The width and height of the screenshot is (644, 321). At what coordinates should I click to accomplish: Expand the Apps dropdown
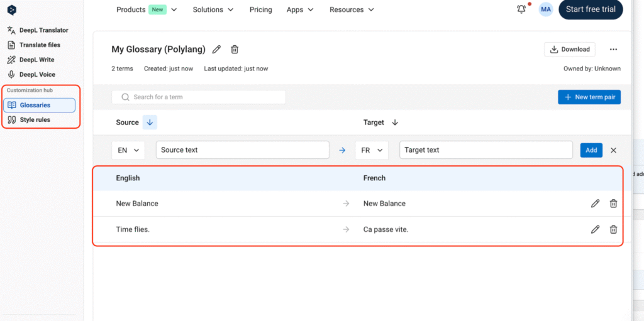[300, 9]
